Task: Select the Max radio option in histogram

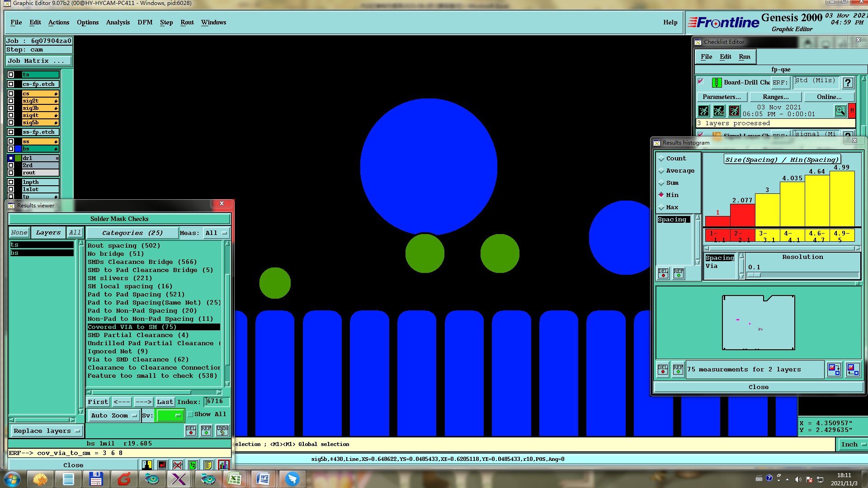Action: [661, 207]
